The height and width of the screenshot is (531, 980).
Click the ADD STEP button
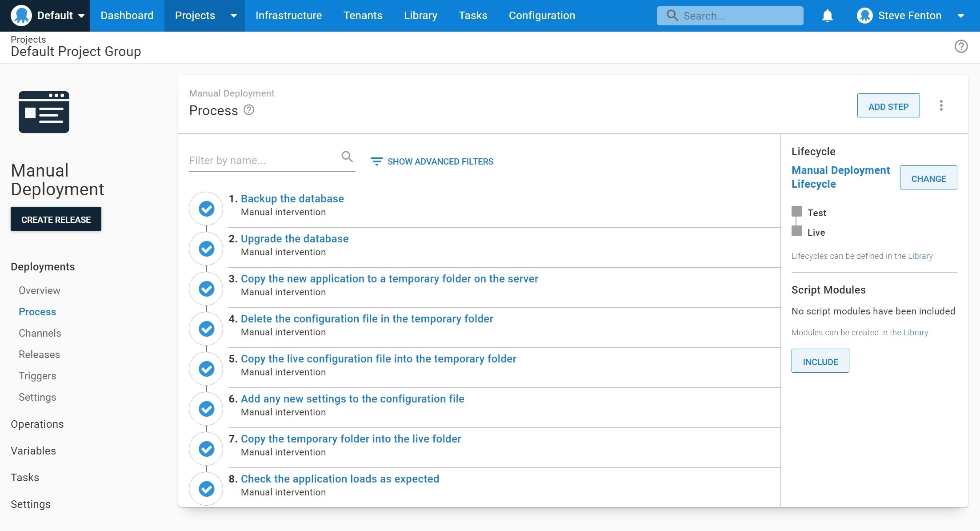[x=888, y=106]
